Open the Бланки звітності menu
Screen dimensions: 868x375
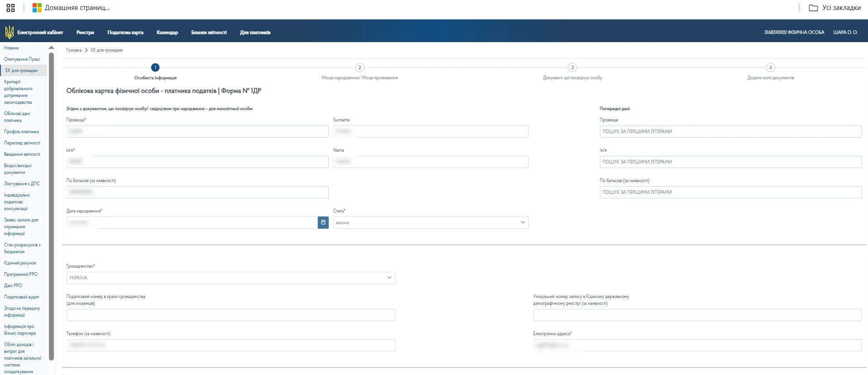point(209,33)
